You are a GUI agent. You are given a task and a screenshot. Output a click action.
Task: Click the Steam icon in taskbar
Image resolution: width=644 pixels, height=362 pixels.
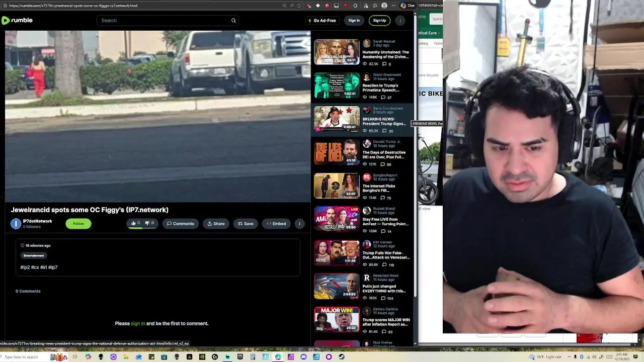coord(342,357)
